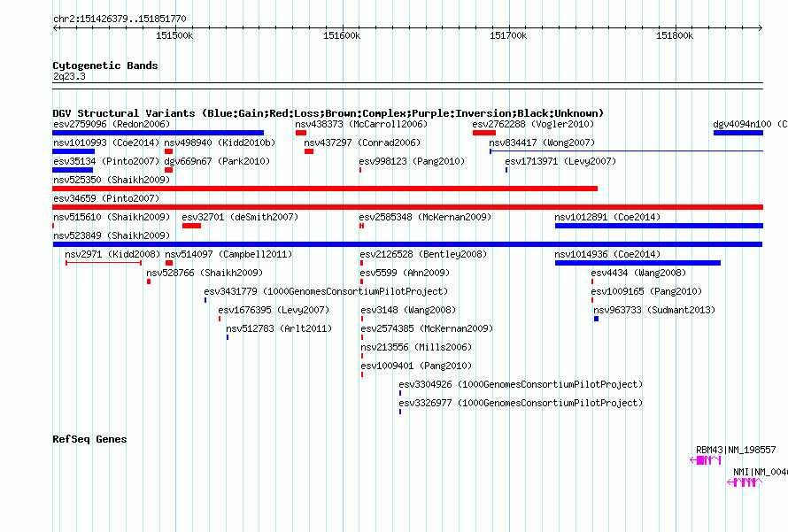Click the 151700k ruler tick label

[508, 35]
